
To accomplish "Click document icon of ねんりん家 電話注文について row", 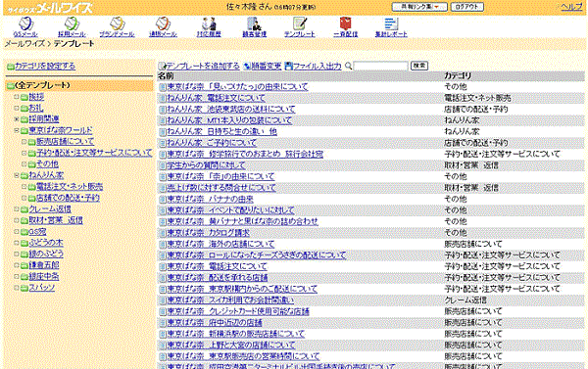I will (x=163, y=99).
